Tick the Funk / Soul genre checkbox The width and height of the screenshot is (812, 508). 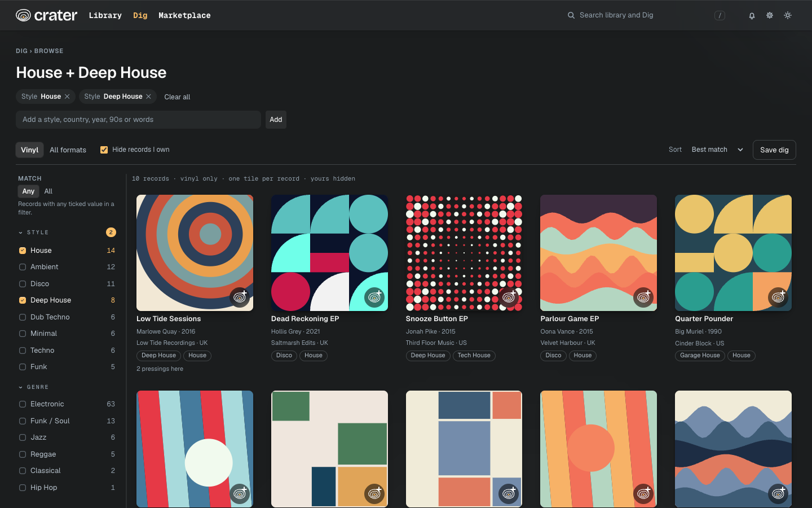point(23,421)
